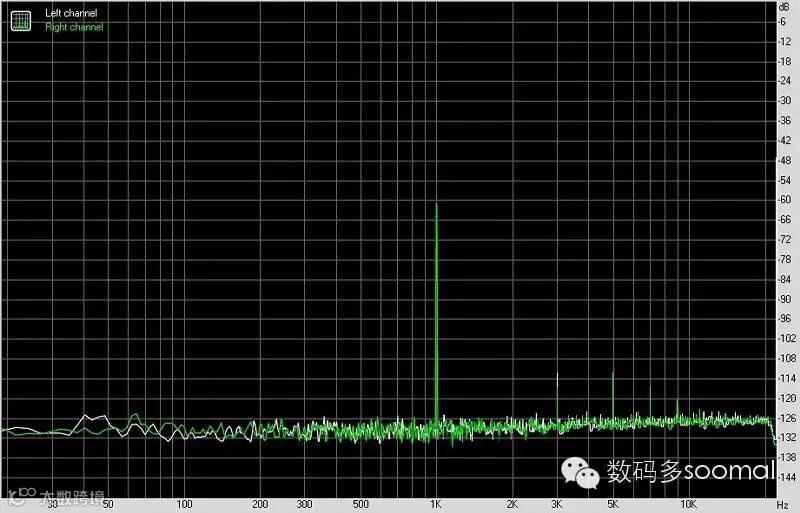800x513 pixels.
Task: Click the "-138" dB axis value
Action: click(x=786, y=458)
